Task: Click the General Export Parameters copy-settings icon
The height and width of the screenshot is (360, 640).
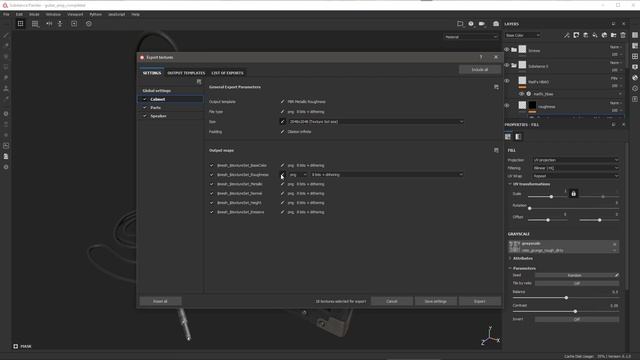Action: point(496,87)
